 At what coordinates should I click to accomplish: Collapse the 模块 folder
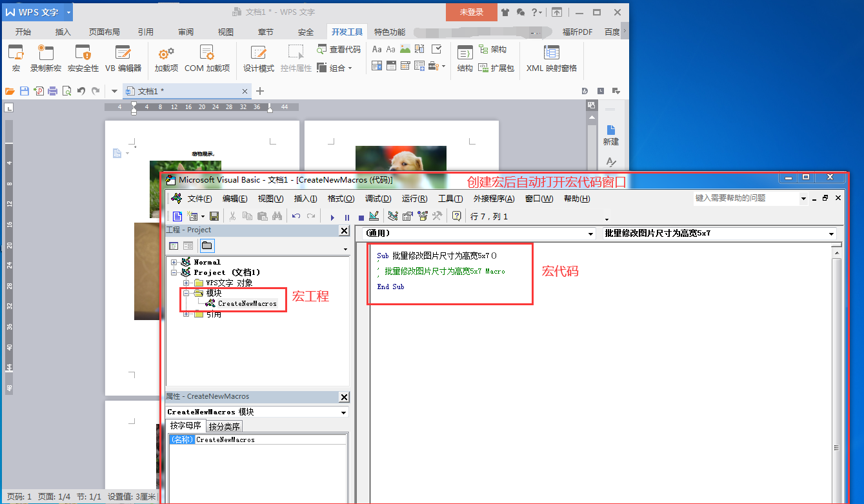(x=186, y=293)
